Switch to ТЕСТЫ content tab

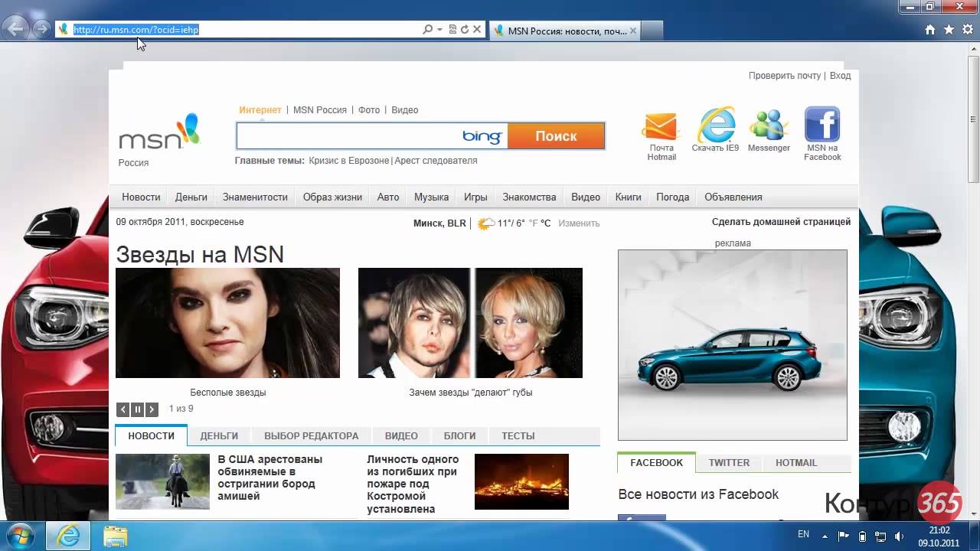[x=518, y=435]
